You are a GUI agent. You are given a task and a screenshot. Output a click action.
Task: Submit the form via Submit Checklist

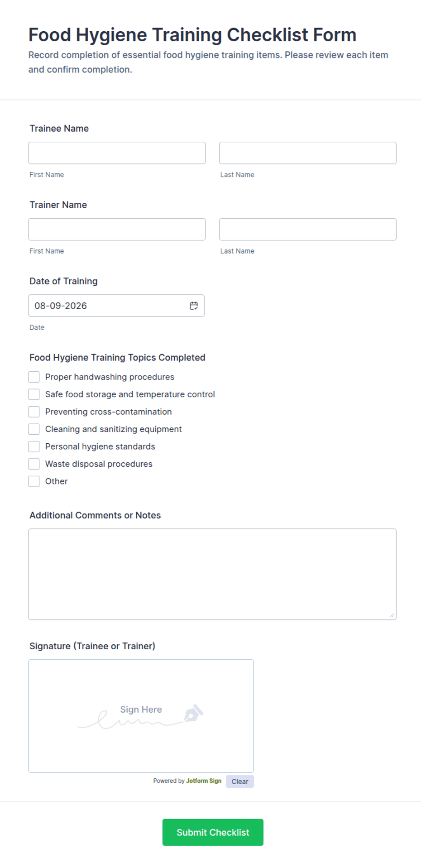point(213,832)
